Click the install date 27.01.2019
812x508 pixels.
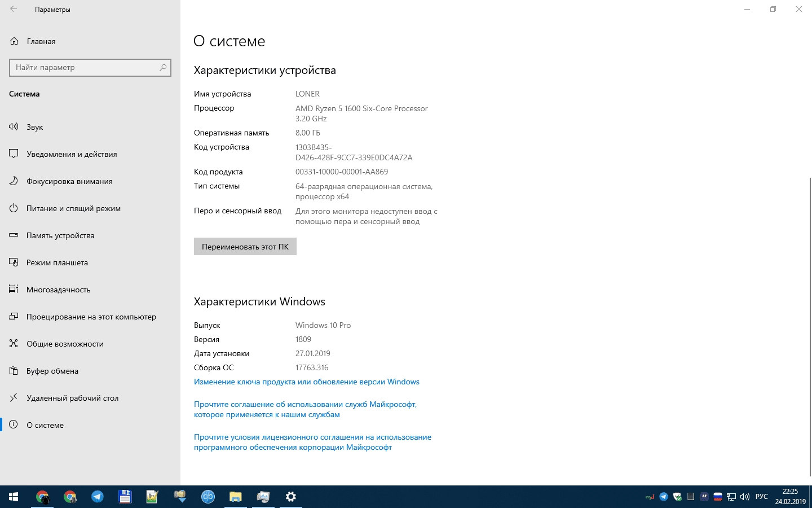click(x=313, y=353)
